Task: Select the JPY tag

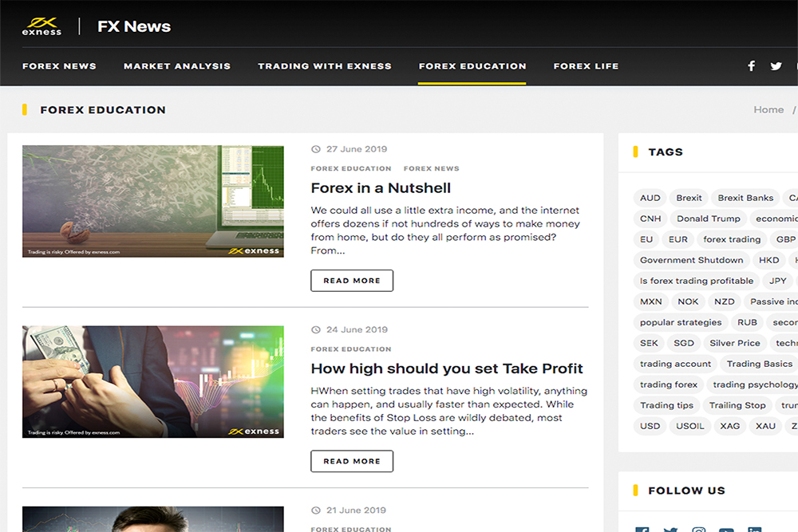Action: click(x=777, y=282)
